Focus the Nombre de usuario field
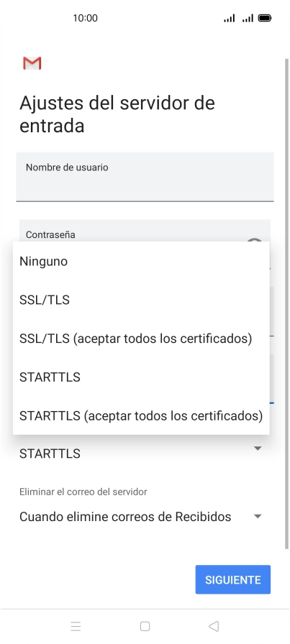This screenshot has width=290, height=644. click(x=145, y=177)
